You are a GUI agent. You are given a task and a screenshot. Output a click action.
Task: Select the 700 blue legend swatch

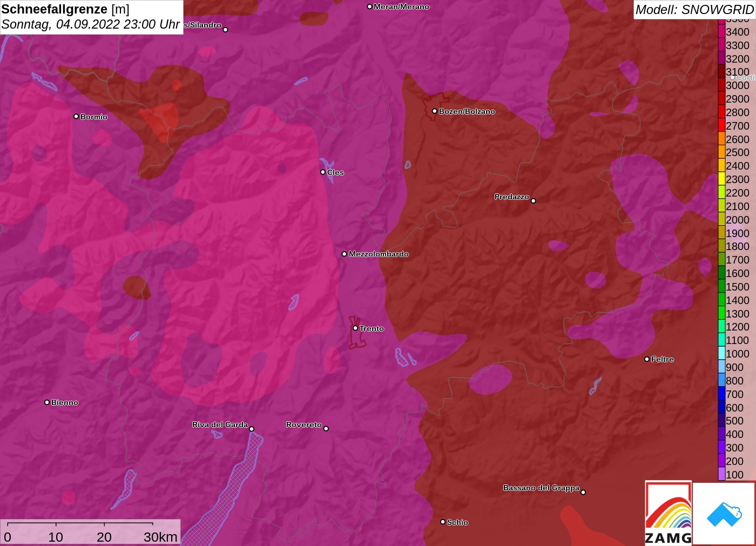[x=721, y=393]
